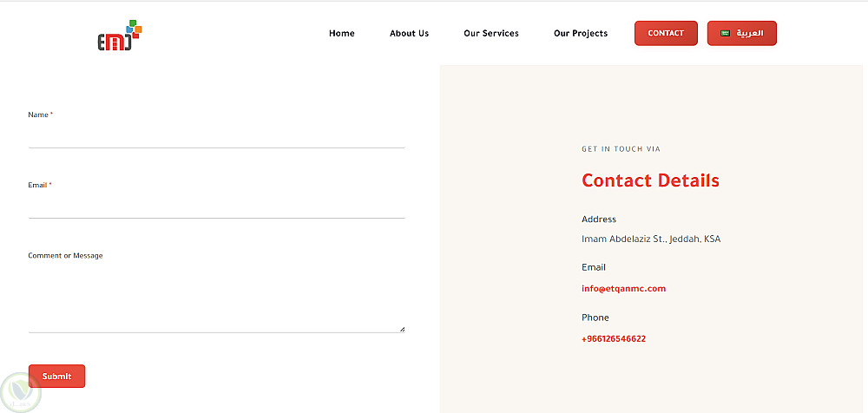The height and width of the screenshot is (413, 868).
Task: Open the info@etqanmc.com email link
Action: [x=623, y=289]
